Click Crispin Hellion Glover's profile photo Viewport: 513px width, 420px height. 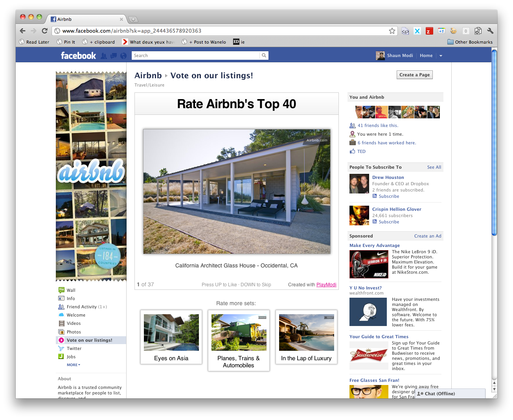[359, 216]
